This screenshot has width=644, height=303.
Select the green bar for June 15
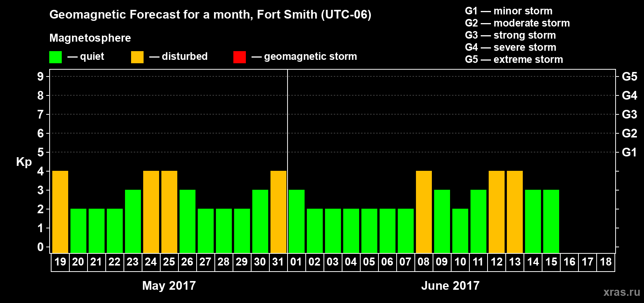tap(551, 222)
